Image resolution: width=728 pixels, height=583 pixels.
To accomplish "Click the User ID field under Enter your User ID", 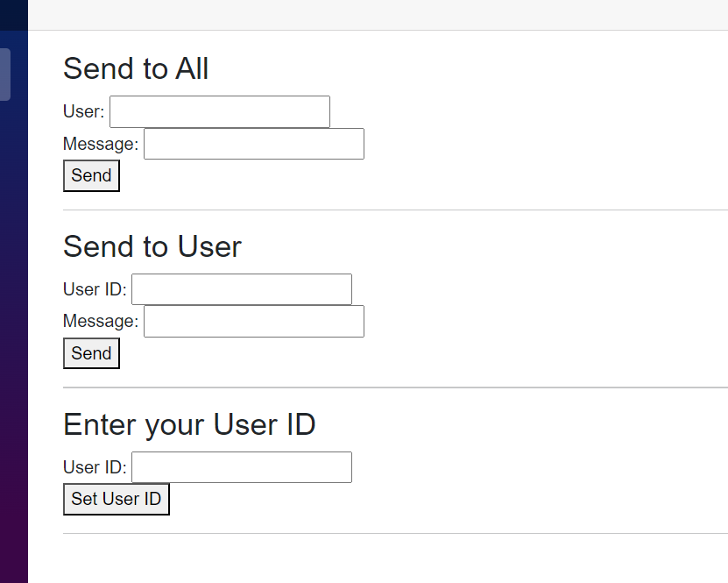I will [241, 467].
